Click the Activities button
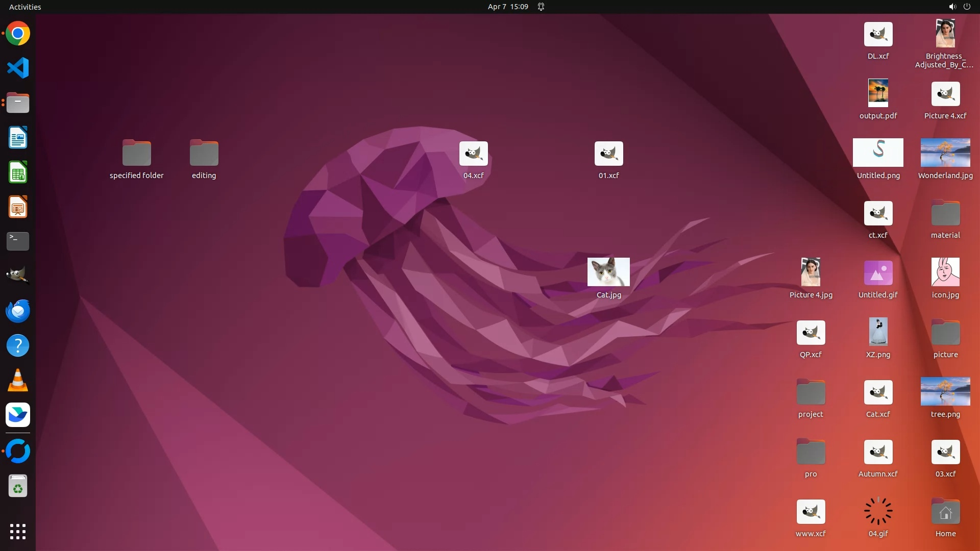This screenshot has height=551, width=980. pos(25,7)
